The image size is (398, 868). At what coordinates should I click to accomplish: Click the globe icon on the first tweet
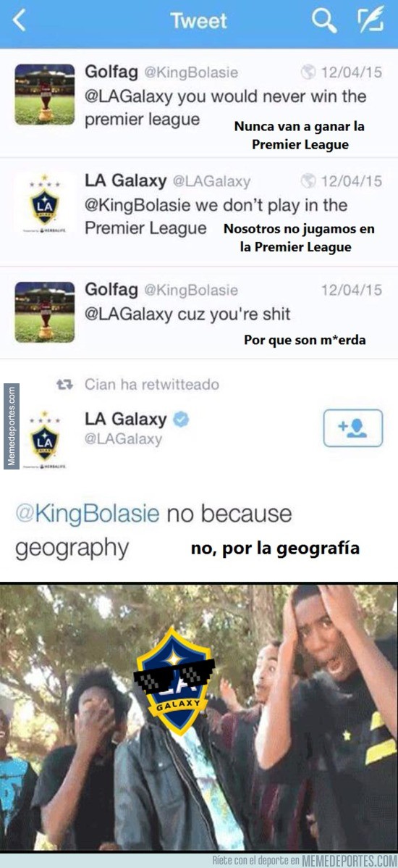click(x=308, y=72)
